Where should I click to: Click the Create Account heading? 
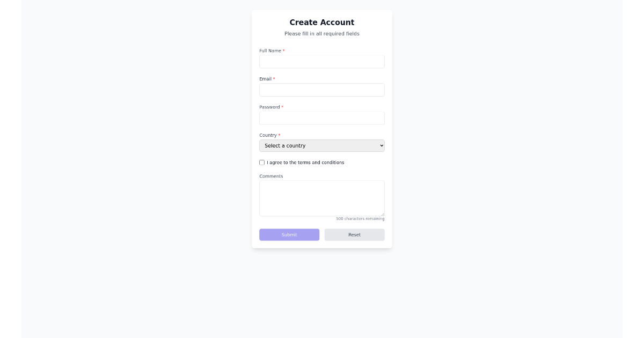321,22
